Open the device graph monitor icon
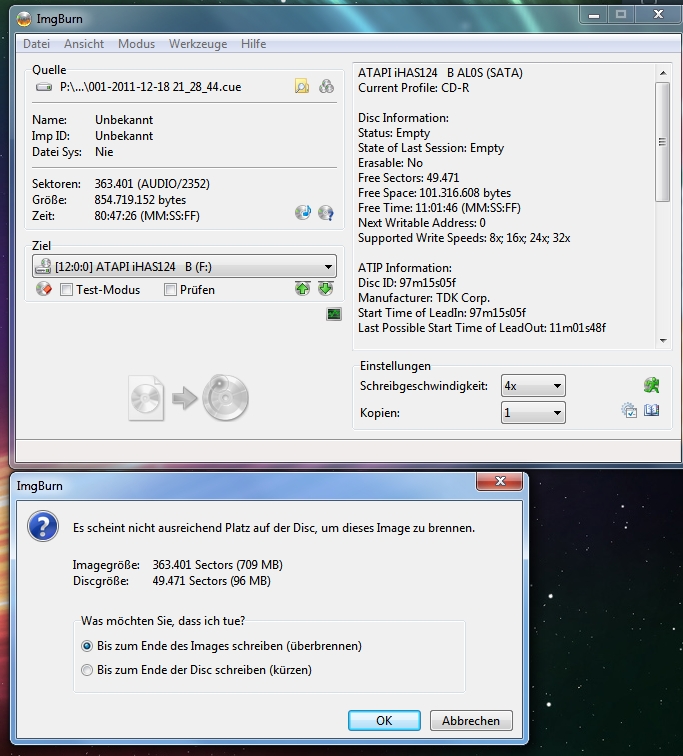The width and height of the screenshot is (683, 756). click(x=334, y=314)
